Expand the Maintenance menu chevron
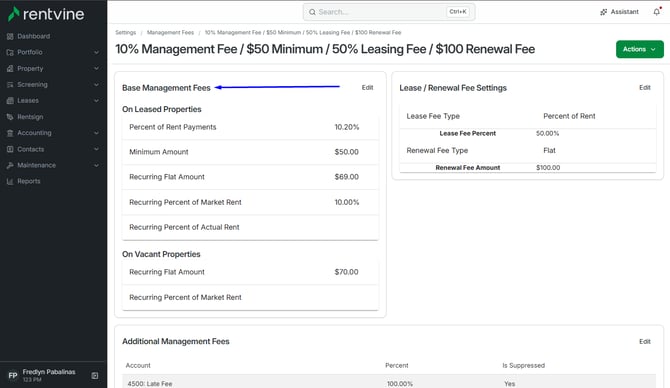Viewport: 670px width, 388px height. pos(96,165)
